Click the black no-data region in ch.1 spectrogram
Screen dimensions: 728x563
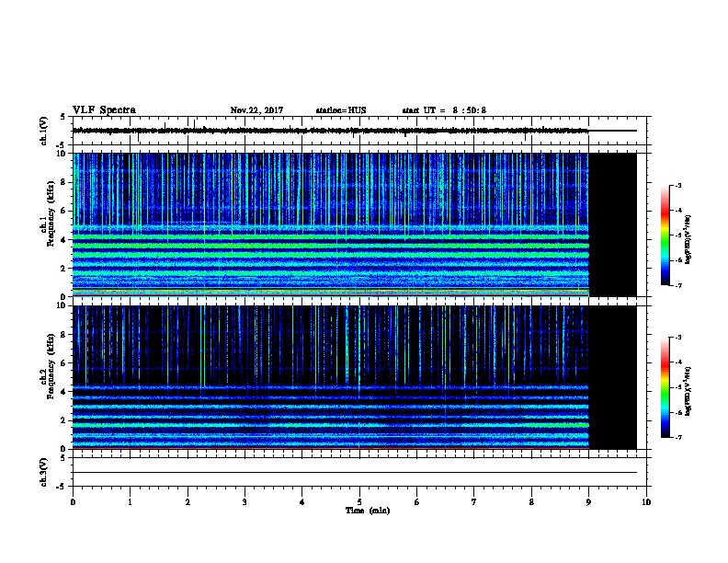tap(613, 224)
